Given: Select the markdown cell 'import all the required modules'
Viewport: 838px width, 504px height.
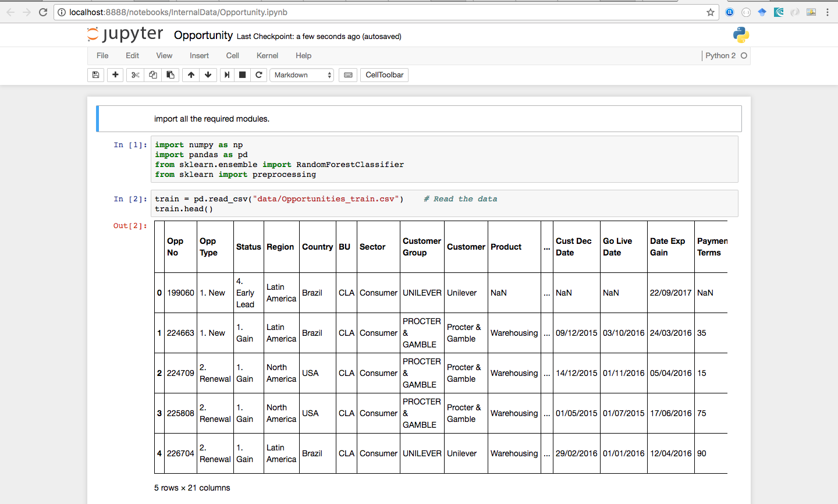Looking at the screenshot, I should coord(419,119).
